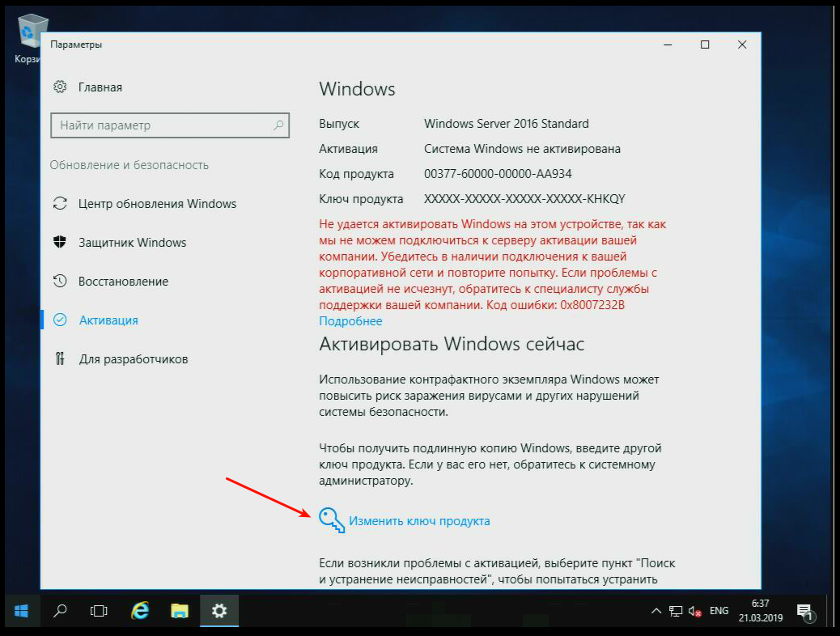
Task: Switch ENG input language in tray
Action: [719, 611]
